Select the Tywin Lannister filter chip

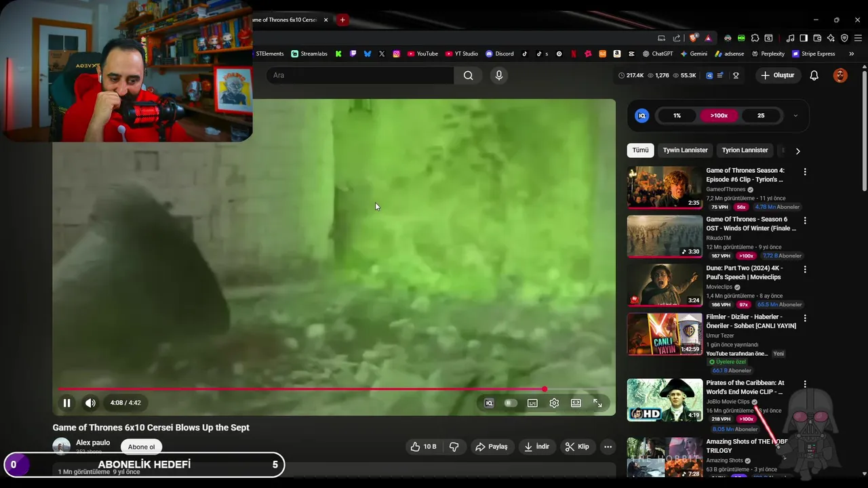point(685,150)
